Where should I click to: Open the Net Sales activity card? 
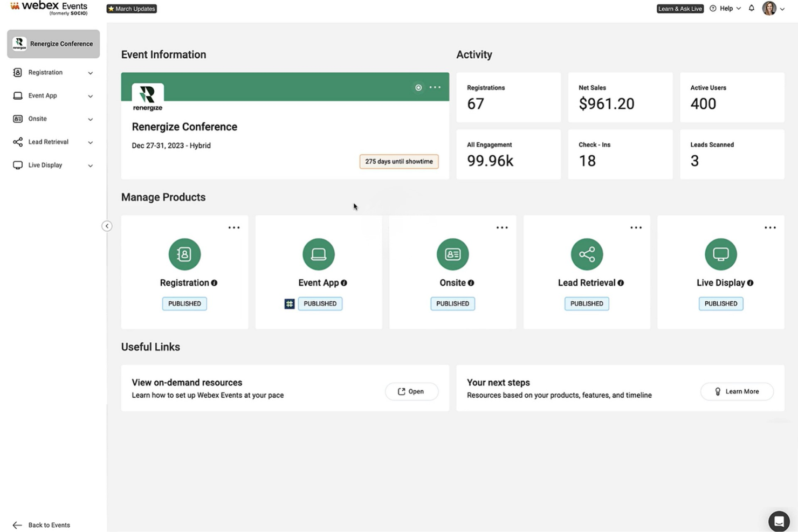pyautogui.click(x=620, y=98)
